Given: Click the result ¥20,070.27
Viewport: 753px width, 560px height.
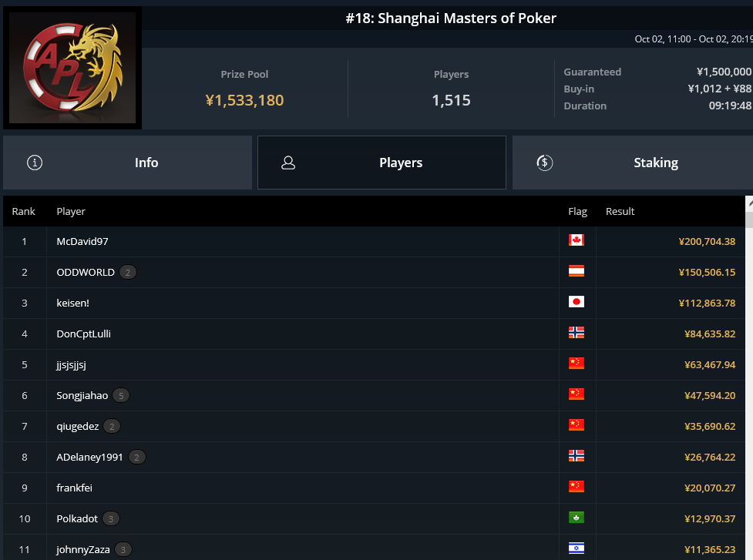Looking at the screenshot, I should tap(710, 488).
